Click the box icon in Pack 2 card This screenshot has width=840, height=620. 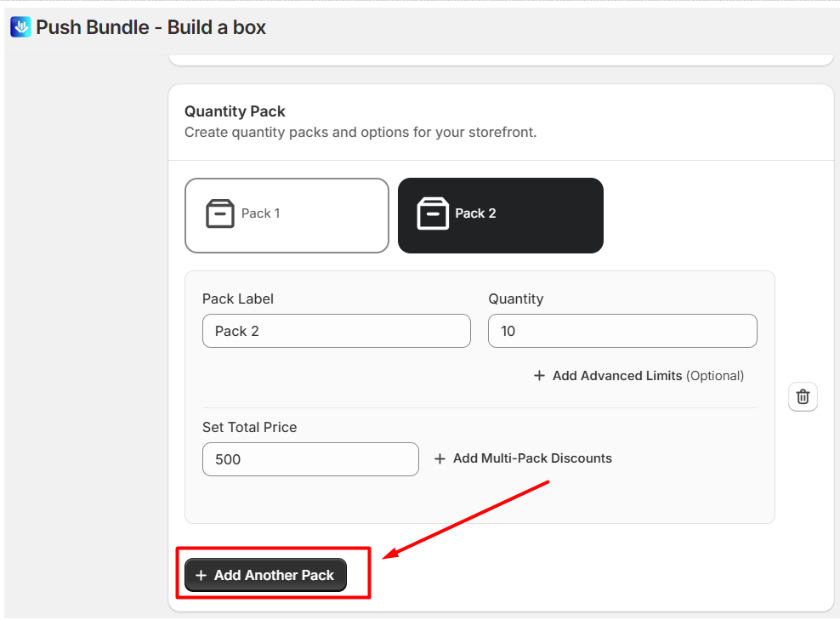432,213
